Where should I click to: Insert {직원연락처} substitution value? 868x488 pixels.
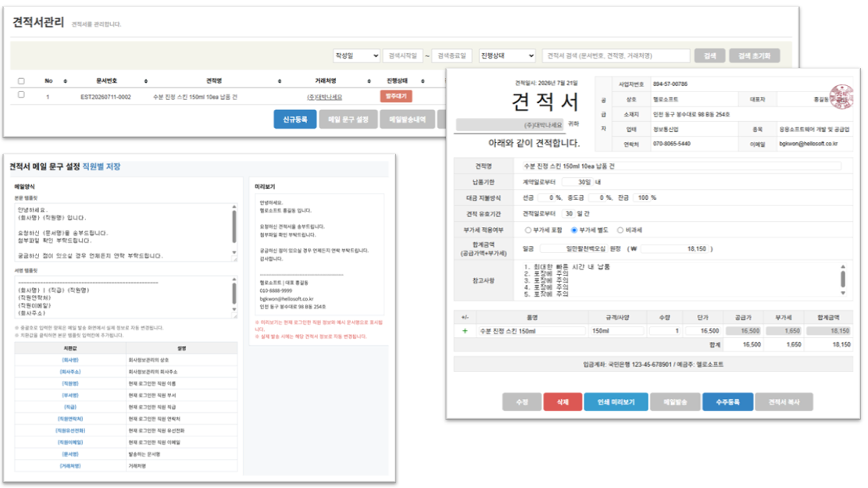tap(70, 419)
